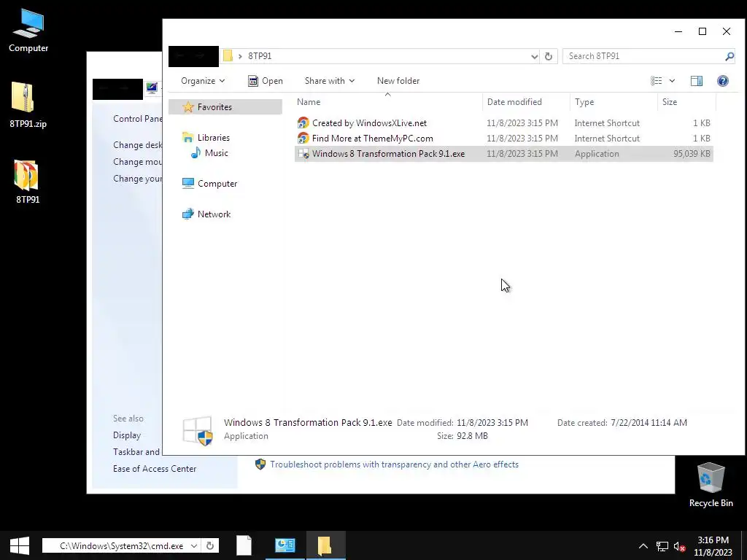Viewport: 747px width, 560px height.
Task: Open the blank document taskbar icon
Action: pos(244,545)
